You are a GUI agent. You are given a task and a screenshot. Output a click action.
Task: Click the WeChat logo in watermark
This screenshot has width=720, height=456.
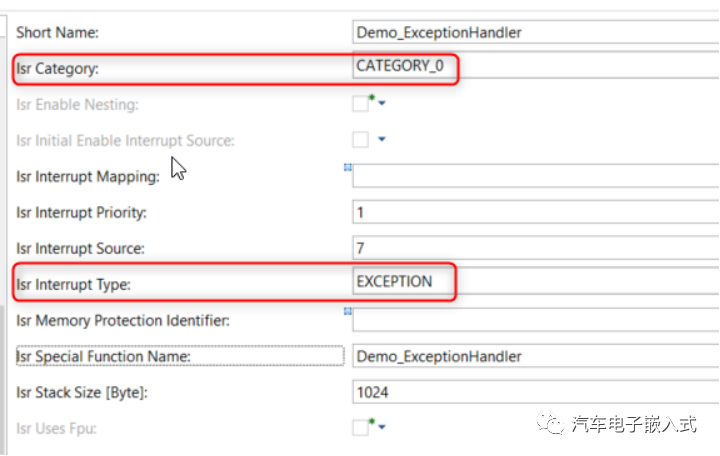coord(550,423)
